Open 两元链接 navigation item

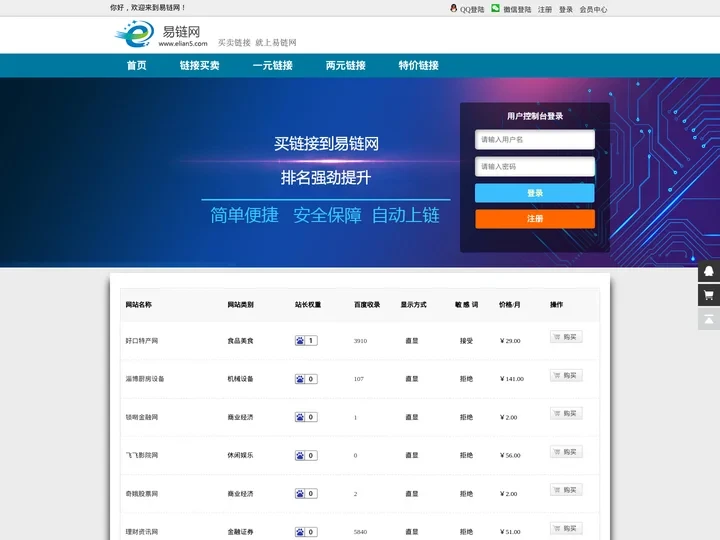(345, 65)
